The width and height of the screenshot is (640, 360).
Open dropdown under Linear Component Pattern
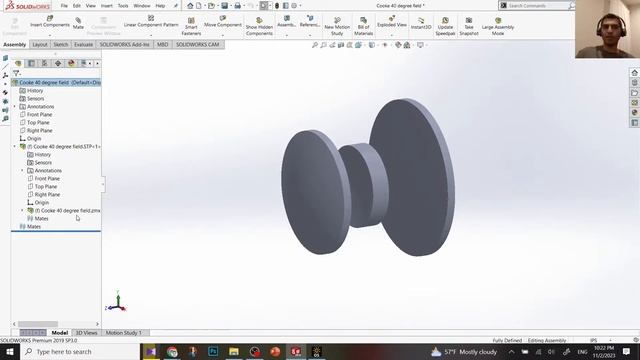coord(151,35)
